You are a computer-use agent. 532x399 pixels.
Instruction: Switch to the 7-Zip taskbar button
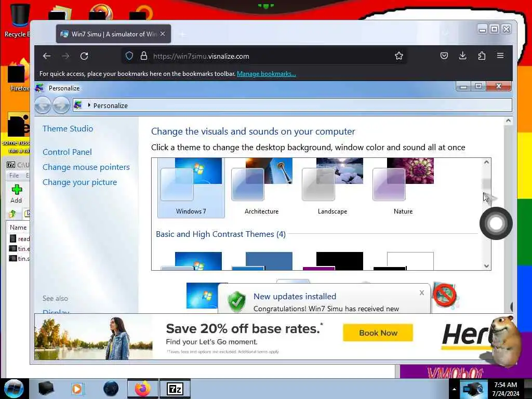click(175, 389)
